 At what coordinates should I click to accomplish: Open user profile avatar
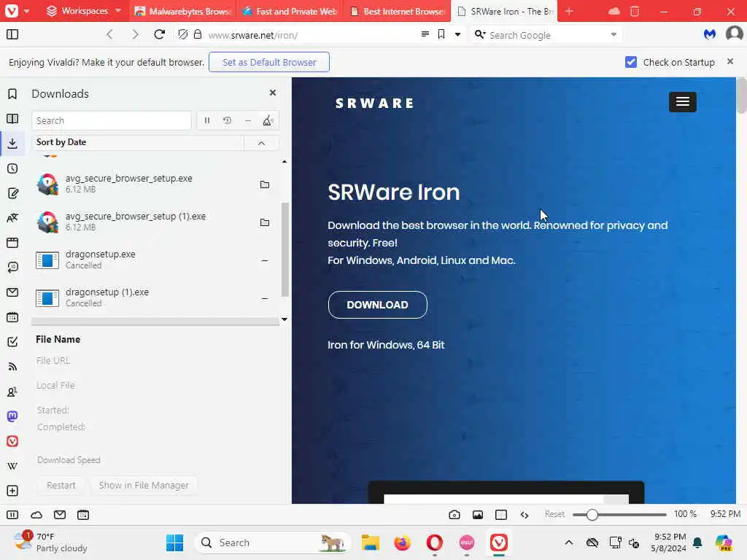[734, 34]
